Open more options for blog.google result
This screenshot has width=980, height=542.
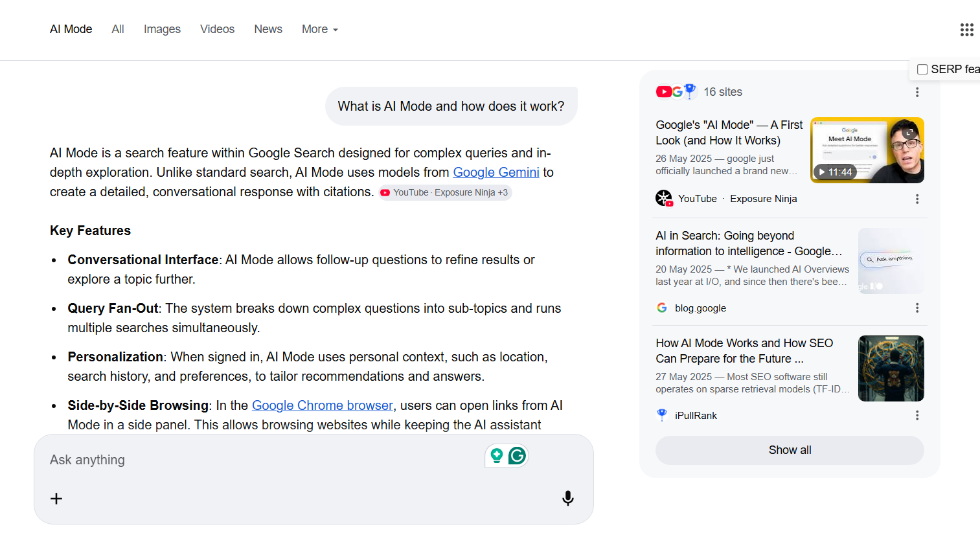click(917, 308)
